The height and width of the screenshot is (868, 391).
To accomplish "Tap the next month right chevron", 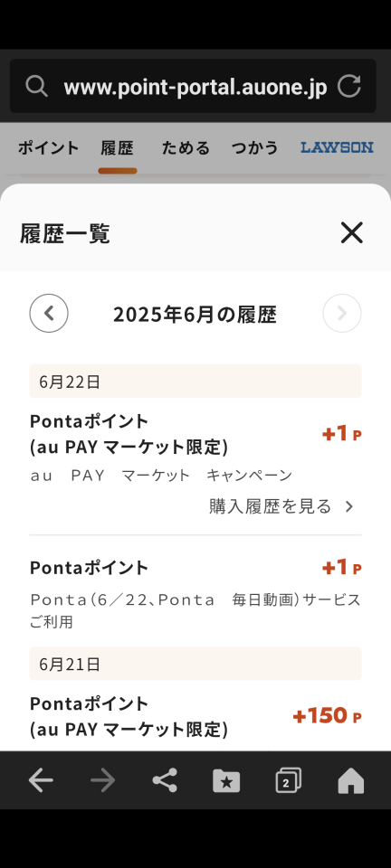I will 342,314.
